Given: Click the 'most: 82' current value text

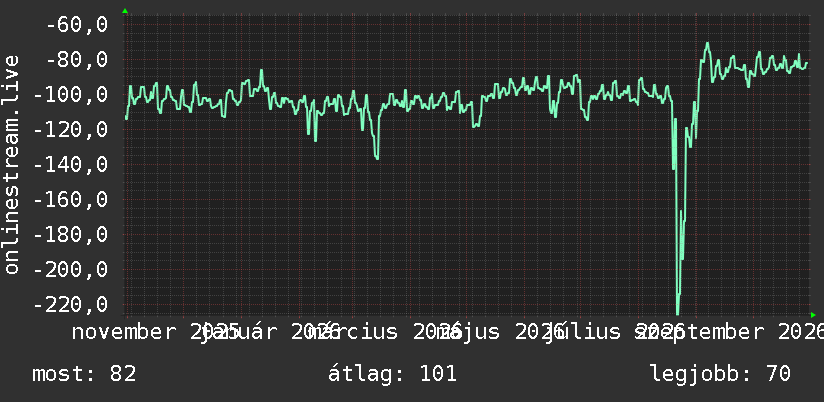Looking at the screenshot, I should tap(84, 374).
